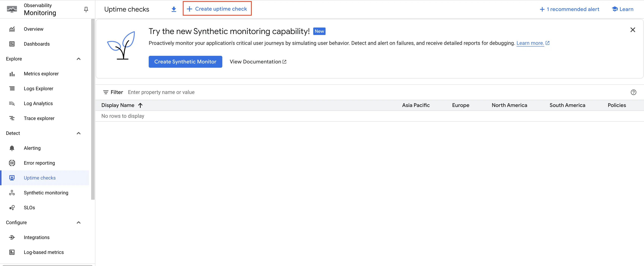Click the Trace explorer icon
This screenshot has height=266, width=644.
(12, 118)
